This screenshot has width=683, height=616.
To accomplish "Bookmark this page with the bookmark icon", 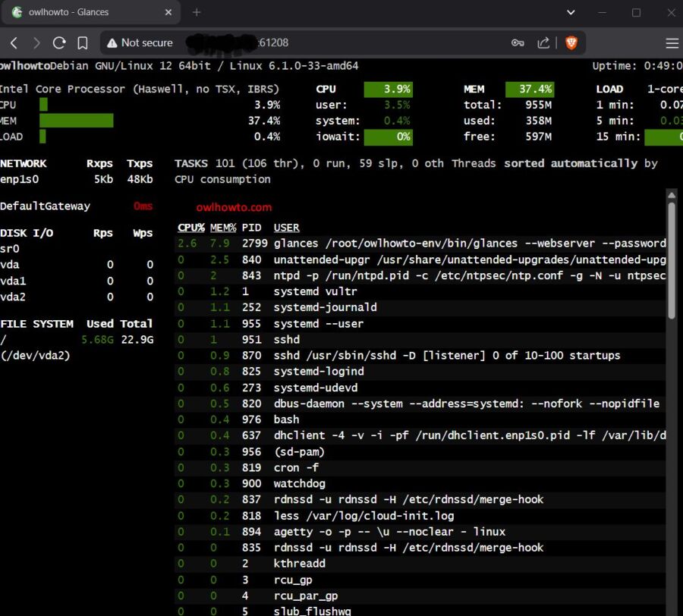I will 82,42.
